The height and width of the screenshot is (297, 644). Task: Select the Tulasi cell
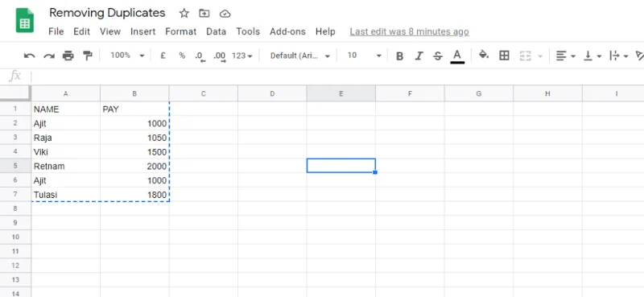pyautogui.click(x=66, y=194)
